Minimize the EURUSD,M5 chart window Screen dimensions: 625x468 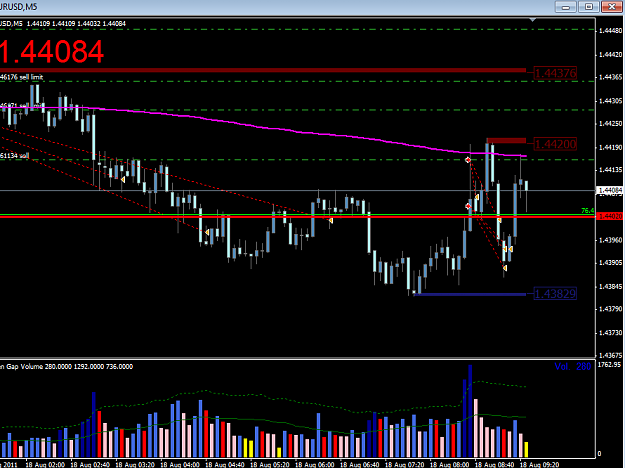pyautogui.click(x=566, y=6)
